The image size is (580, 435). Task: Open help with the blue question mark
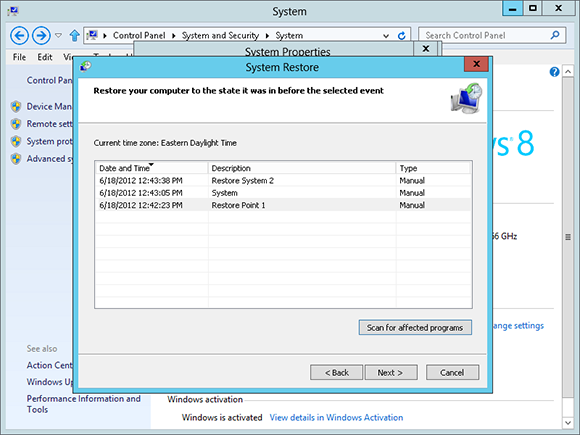pos(554,72)
